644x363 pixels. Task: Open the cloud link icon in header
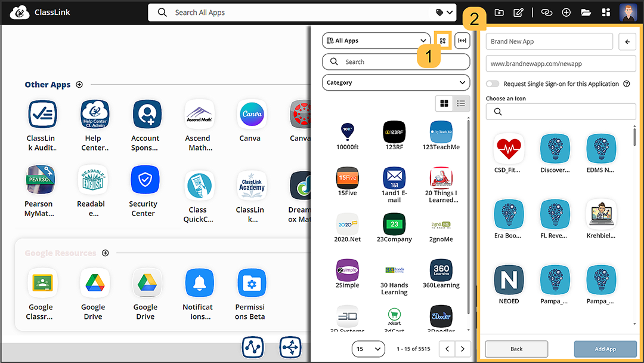click(x=547, y=13)
